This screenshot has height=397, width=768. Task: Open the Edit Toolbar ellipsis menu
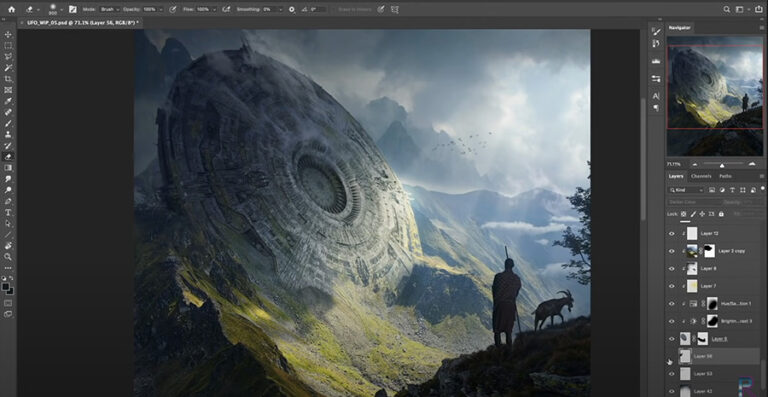pos(8,268)
